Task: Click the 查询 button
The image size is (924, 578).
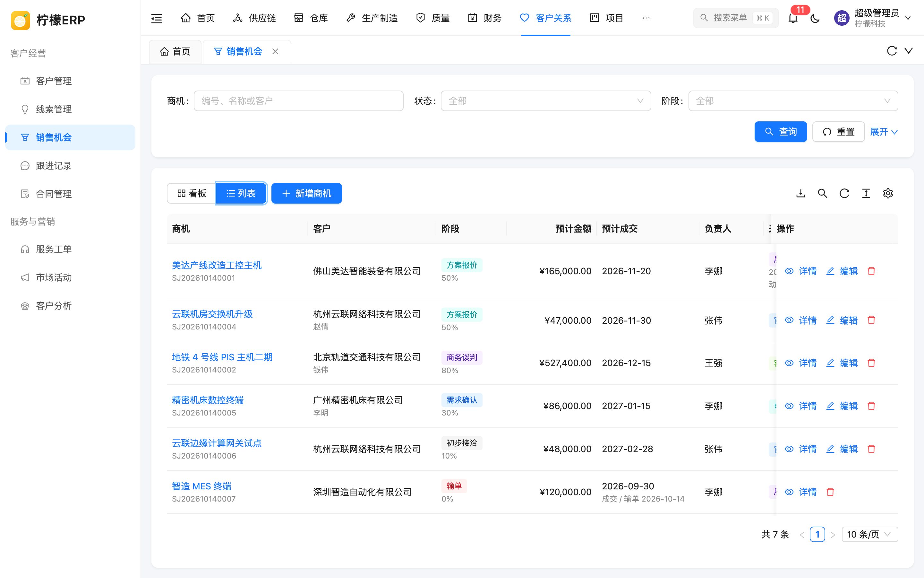Action: coord(781,132)
